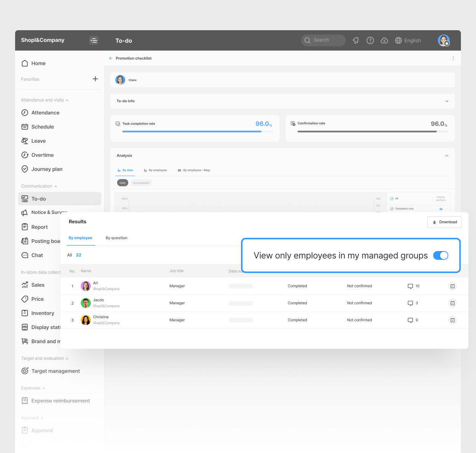476x453 pixels.
Task: Open comments icon for Ari
Action: coord(410,286)
